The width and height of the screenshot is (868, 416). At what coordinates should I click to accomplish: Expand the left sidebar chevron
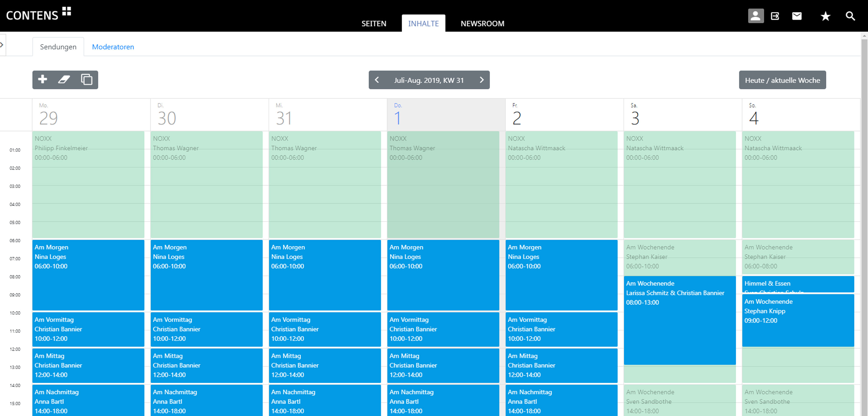click(x=2, y=44)
